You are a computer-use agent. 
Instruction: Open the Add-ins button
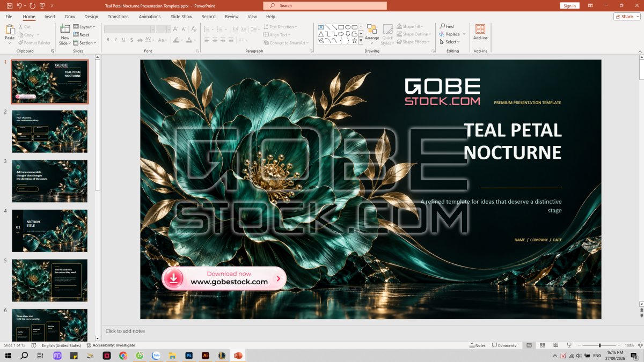point(480,32)
